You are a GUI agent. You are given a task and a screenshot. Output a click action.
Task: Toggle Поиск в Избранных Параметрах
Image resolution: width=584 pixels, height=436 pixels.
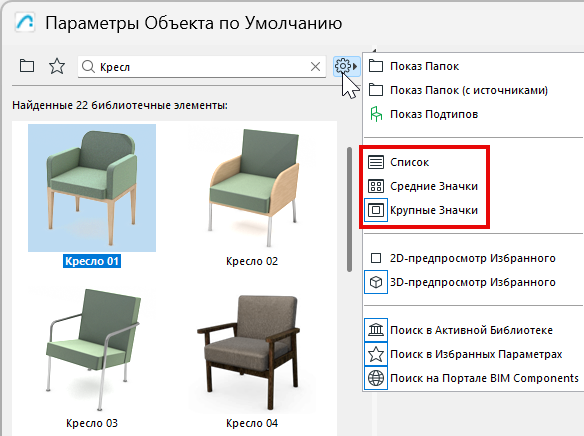[x=476, y=354]
